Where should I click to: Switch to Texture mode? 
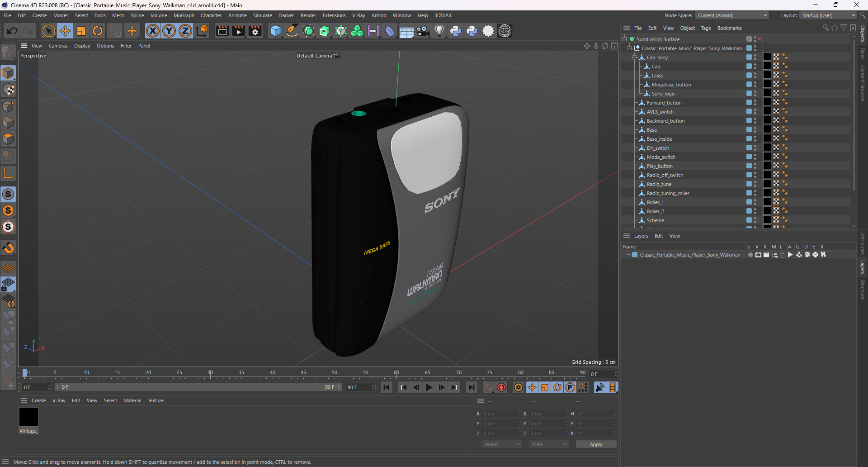tap(8, 90)
